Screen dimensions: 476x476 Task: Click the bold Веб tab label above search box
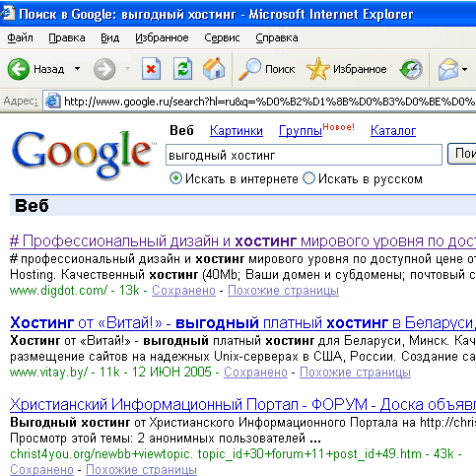pos(181,130)
